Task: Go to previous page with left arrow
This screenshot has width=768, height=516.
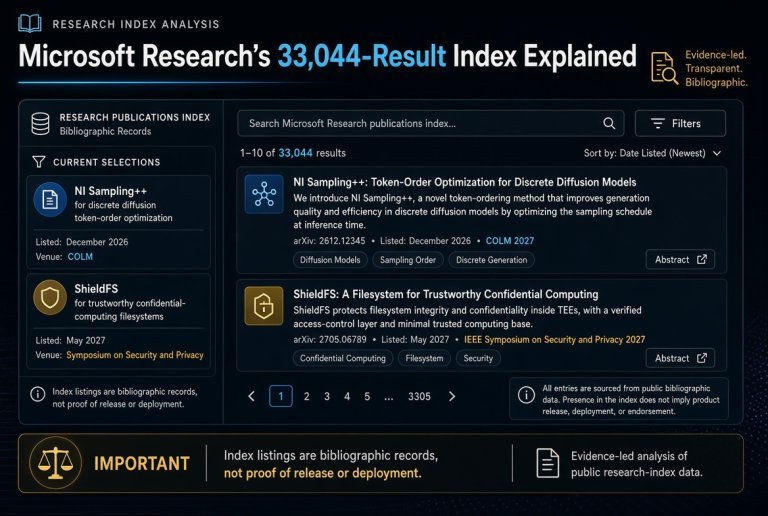Action: pyautogui.click(x=251, y=396)
